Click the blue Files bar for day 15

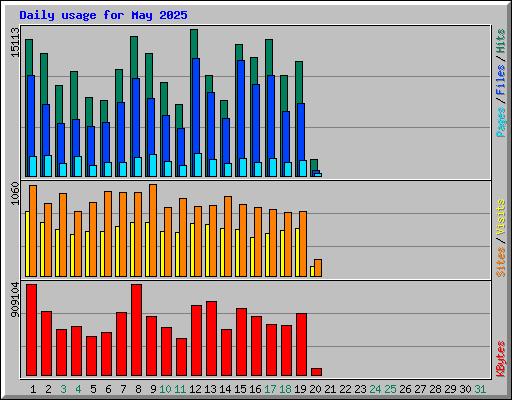(241, 109)
